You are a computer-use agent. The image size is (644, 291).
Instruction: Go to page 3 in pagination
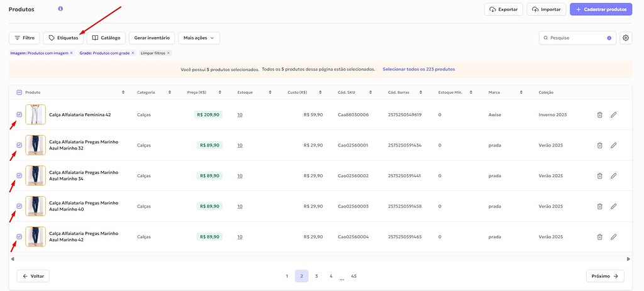click(316, 276)
